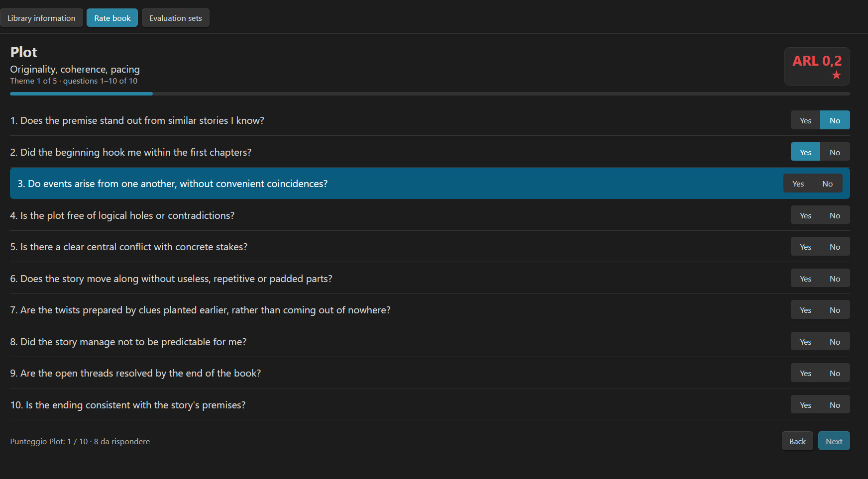
Task: Click question 5 text about central conflict
Action: tap(129, 247)
